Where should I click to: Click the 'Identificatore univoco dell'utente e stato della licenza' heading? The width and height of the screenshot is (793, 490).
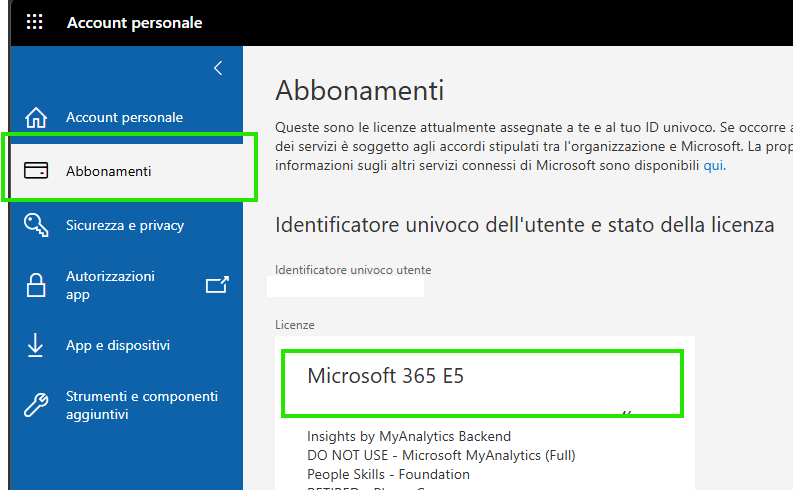[x=524, y=225]
